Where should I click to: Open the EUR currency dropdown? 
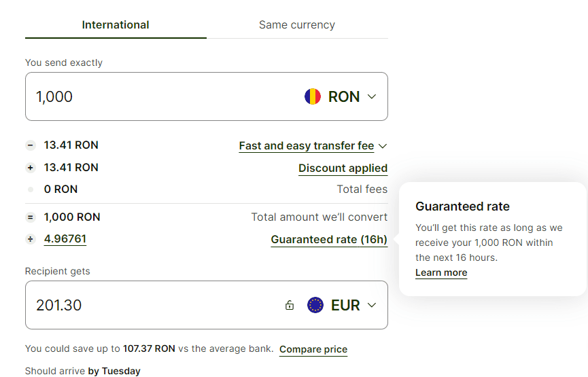point(371,305)
